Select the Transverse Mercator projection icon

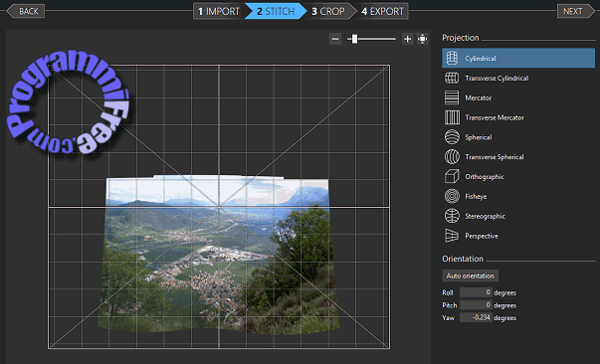click(452, 117)
